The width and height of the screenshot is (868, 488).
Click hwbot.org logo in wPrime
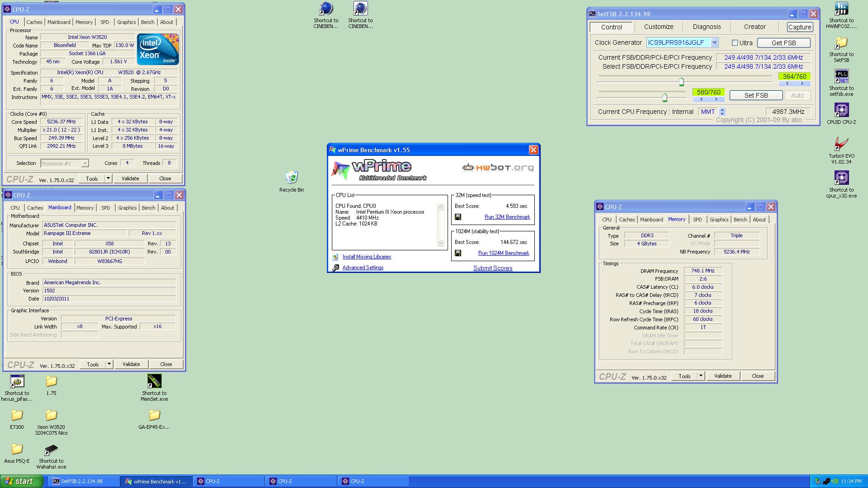click(x=498, y=168)
